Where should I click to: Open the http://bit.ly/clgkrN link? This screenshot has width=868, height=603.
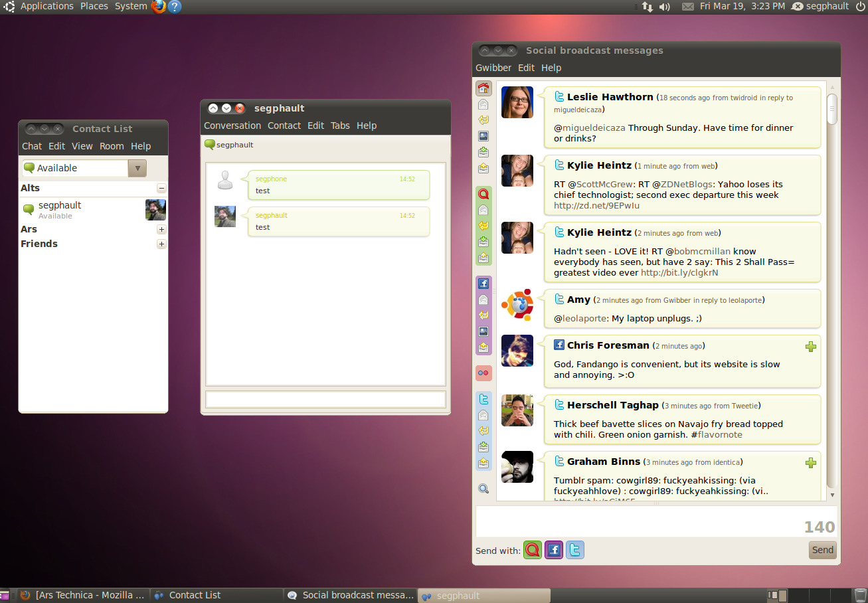click(679, 272)
